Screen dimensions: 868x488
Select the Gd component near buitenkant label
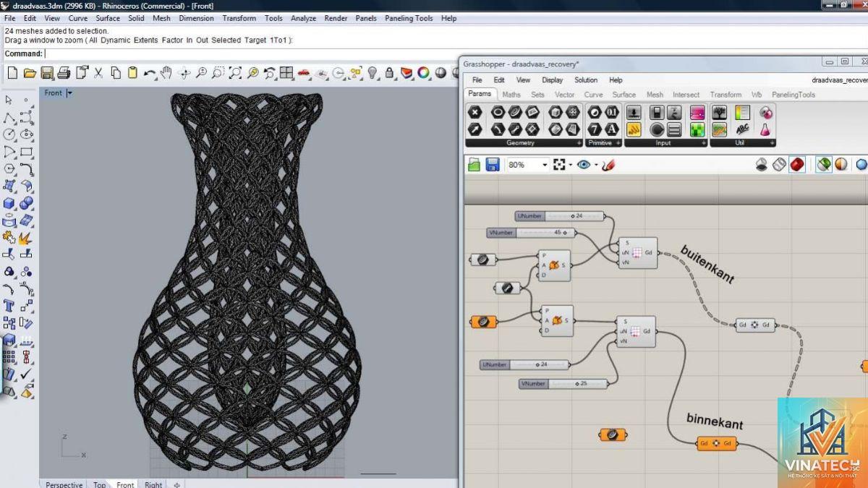754,325
